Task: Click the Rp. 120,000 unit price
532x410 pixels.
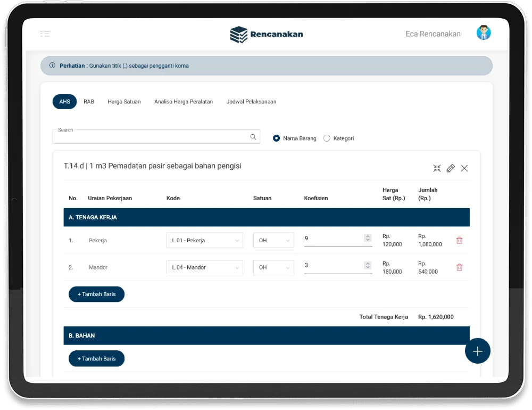Action: (392, 240)
